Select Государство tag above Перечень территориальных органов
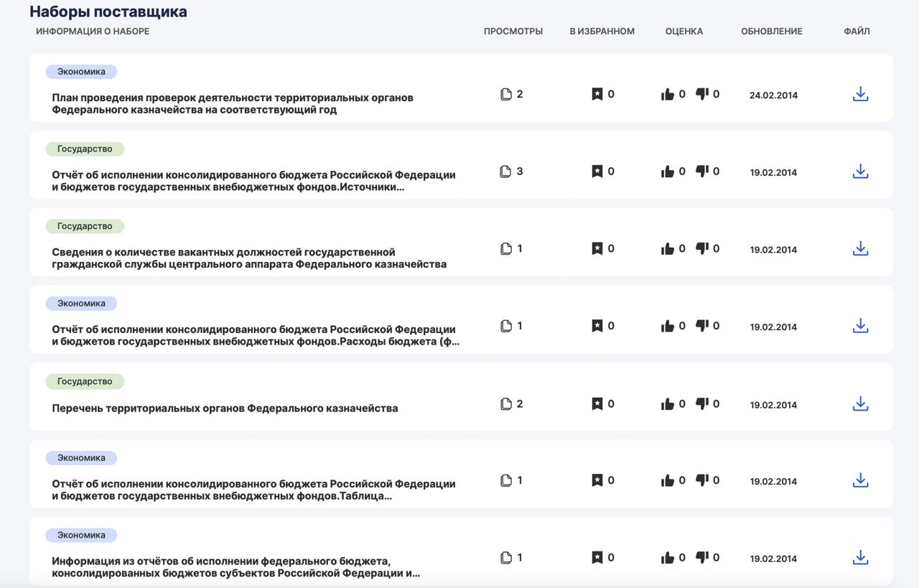Viewport: 919px width, 588px height. (x=85, y=381)
